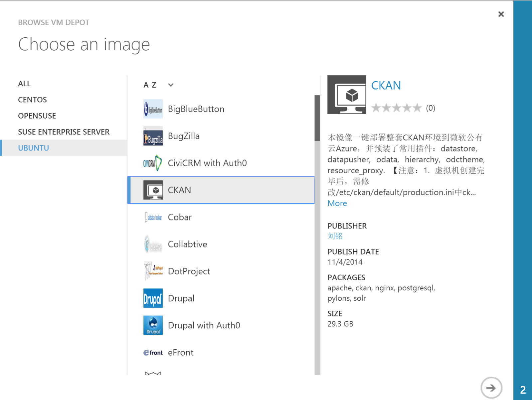532x400 pixels.
Task: Choose the DotProject image name
Action: (x=189, y=271)
